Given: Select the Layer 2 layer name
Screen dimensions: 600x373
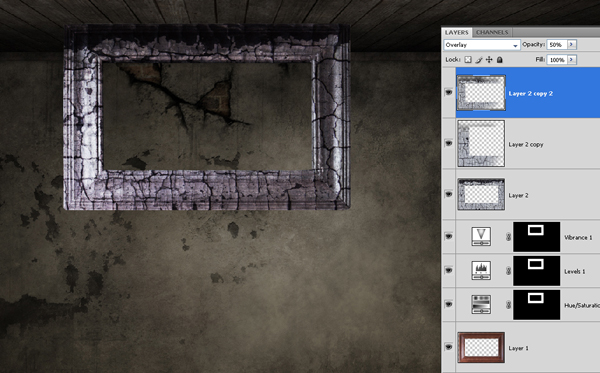Looking at the screenshot, I should click(x=518, y=195).
